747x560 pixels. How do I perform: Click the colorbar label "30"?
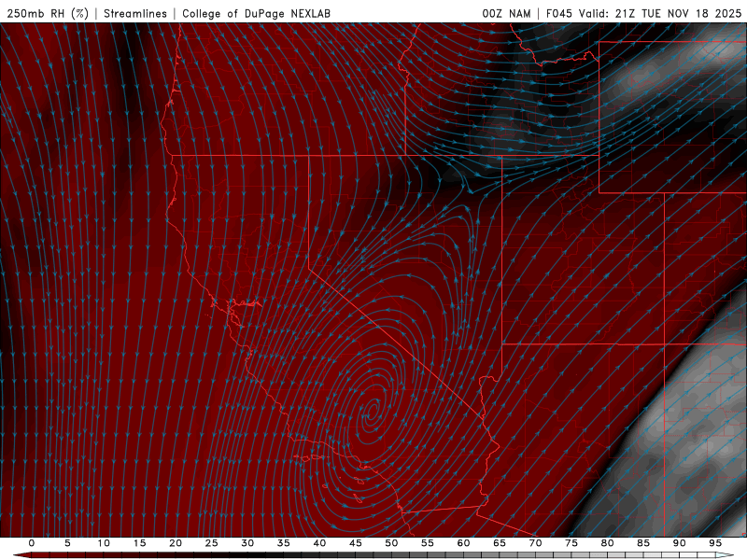click(247, 543)
